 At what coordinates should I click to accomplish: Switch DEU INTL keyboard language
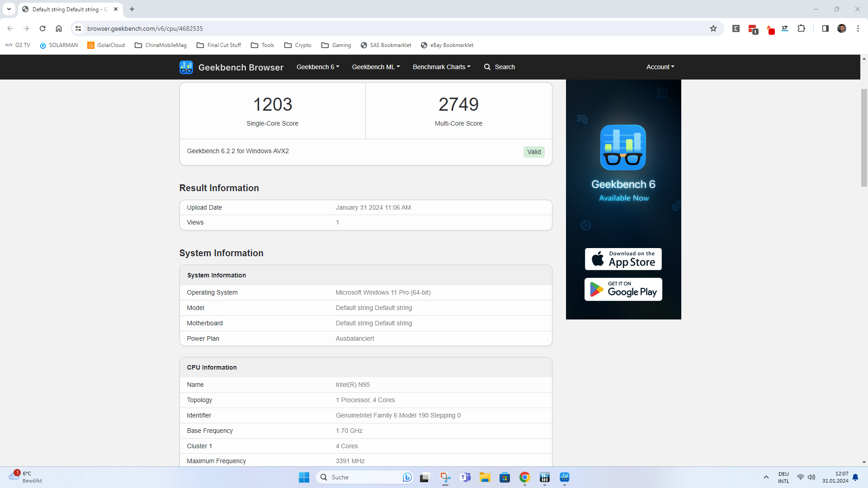(783, 477)
